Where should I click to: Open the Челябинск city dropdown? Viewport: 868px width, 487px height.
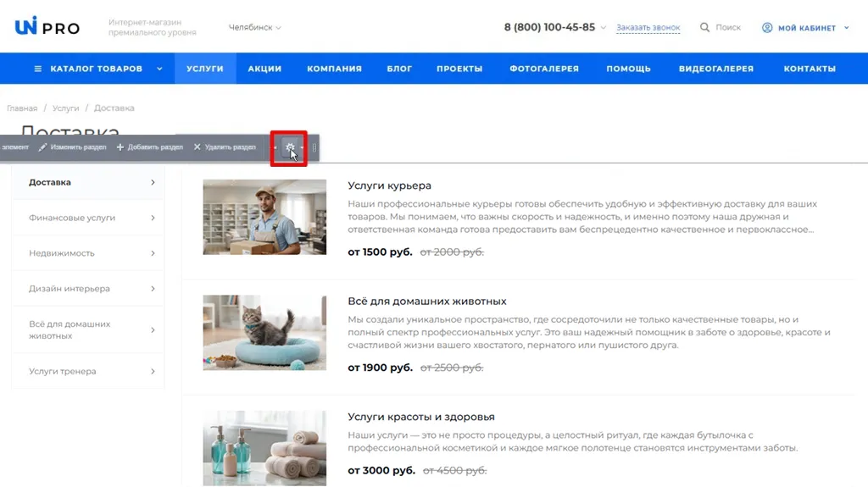[254, 27]
